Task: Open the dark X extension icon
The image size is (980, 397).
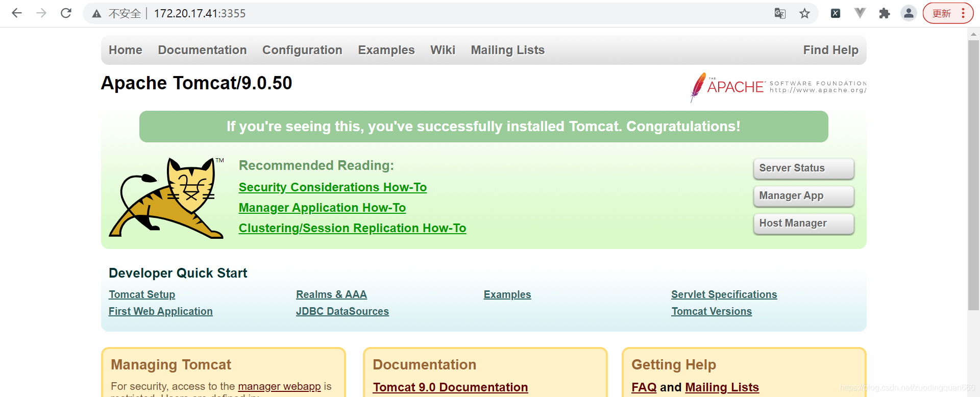Action: (836, 13)
